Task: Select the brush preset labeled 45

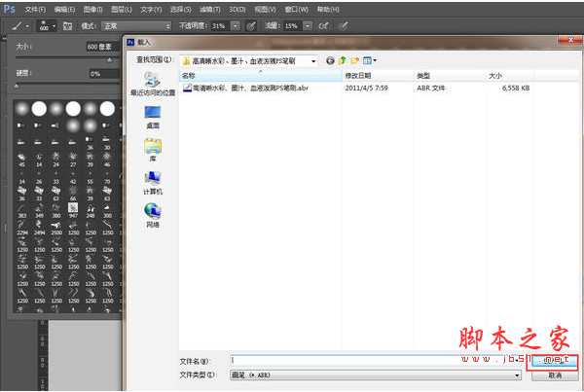Action: pos(22,160)
